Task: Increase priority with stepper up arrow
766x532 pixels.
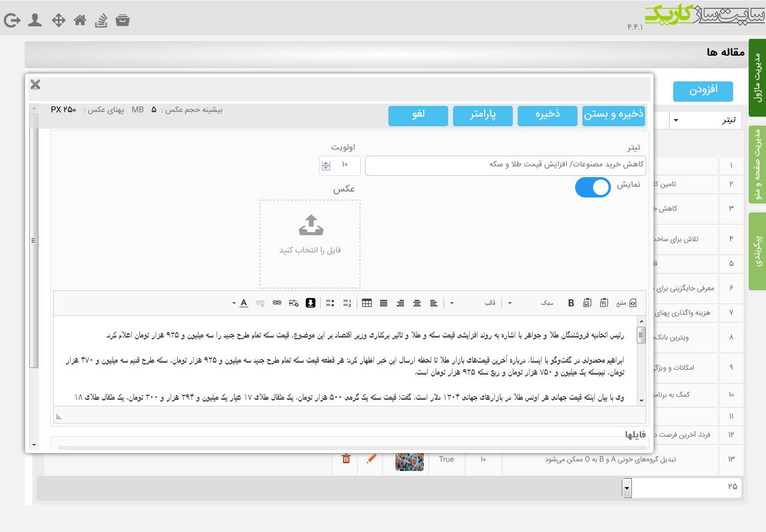Action: click(326, 163)
